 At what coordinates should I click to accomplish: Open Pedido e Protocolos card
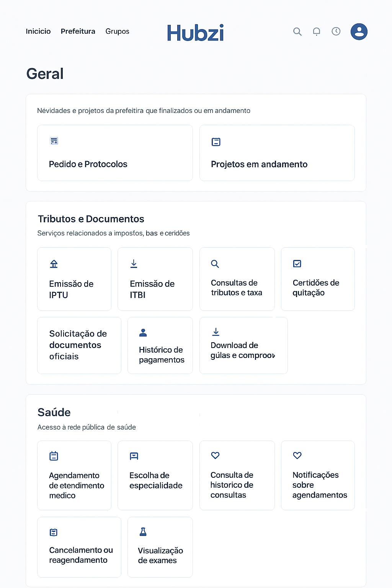114,153
